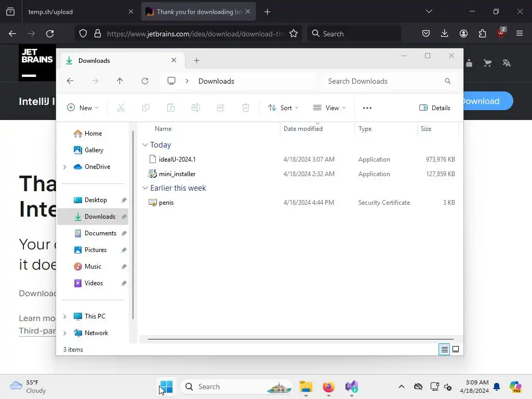Click the JetBrains language translate icon
Viewport: 532px width, 399px height.
tap(507, 63)
